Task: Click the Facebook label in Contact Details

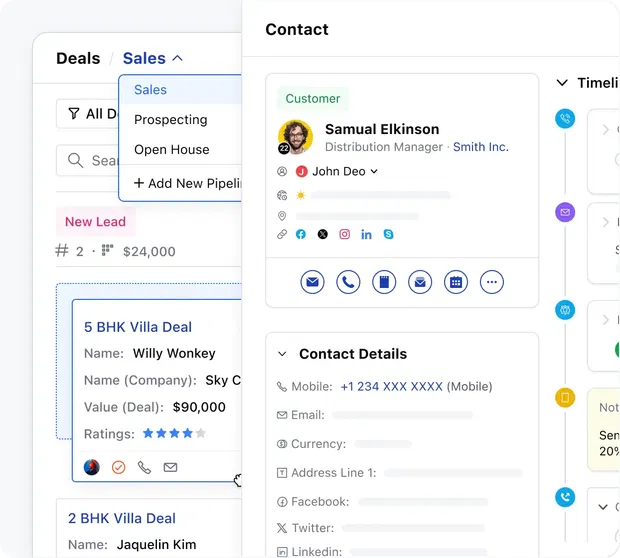Action: [x=320, y=501]
